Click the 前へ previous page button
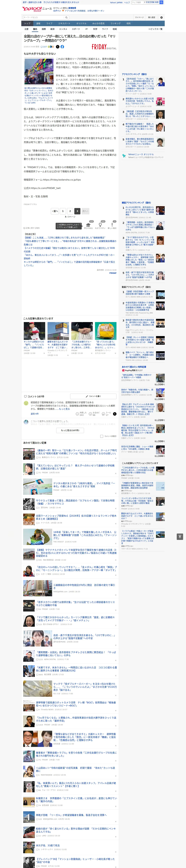Screen dimensions: 186x868 [x=55, y=211]
